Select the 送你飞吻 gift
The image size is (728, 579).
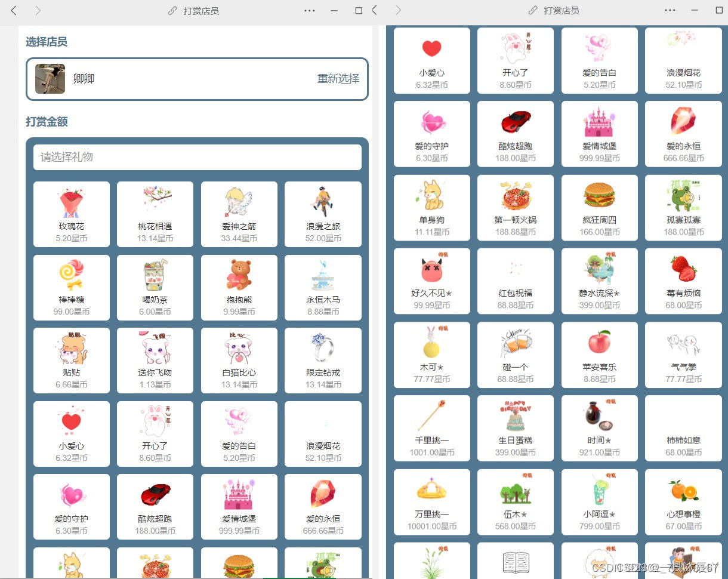(155, 361)
